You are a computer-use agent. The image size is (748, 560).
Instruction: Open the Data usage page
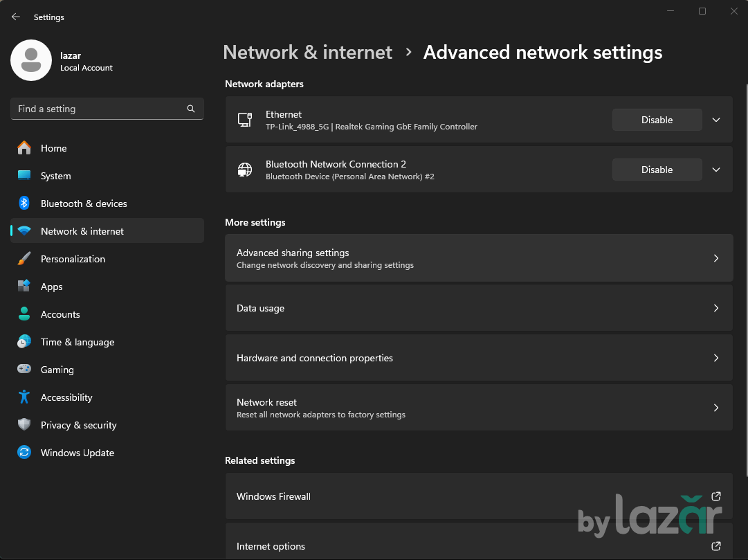(x=478, y=308)
